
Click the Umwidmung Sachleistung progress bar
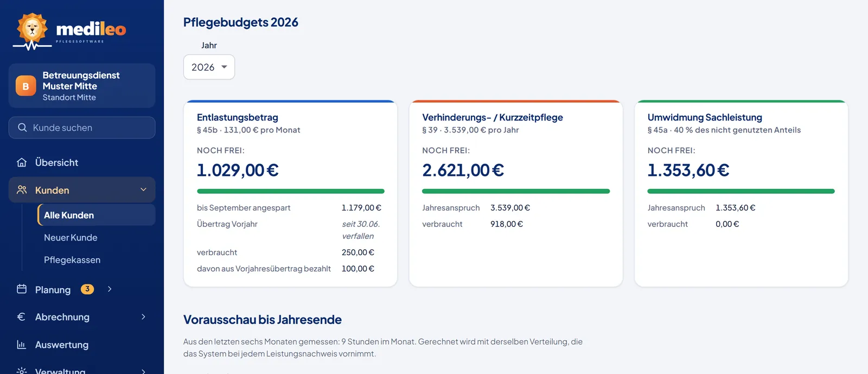[741, 191]
